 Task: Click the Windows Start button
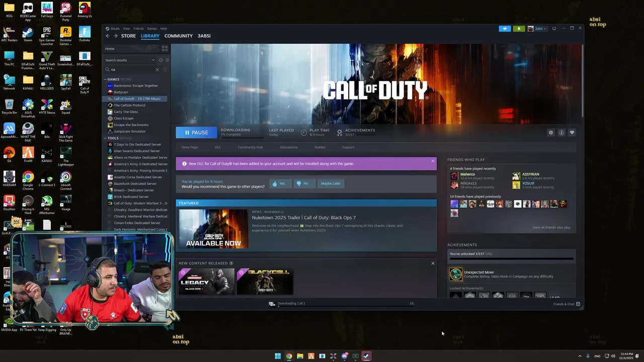pos(278,356)
